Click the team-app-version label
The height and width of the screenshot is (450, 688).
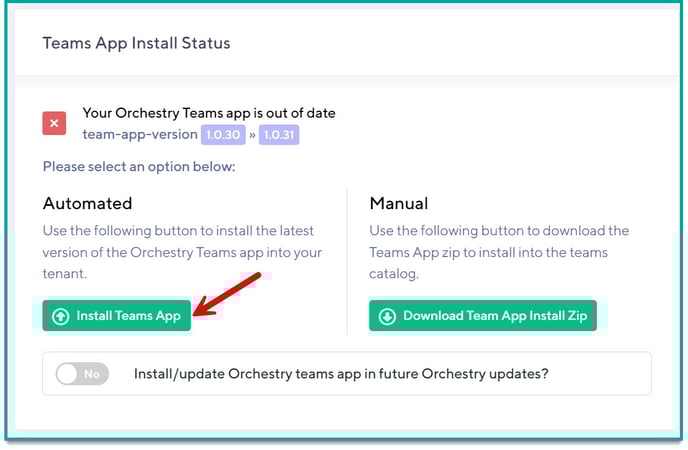[x=139, y=134]
